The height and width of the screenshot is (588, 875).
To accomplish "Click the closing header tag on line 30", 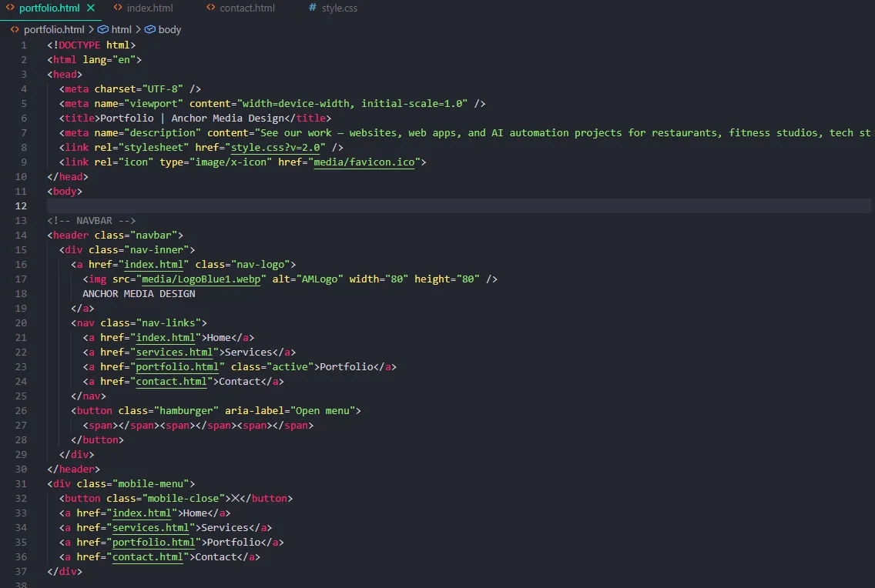I will point(74,469).
